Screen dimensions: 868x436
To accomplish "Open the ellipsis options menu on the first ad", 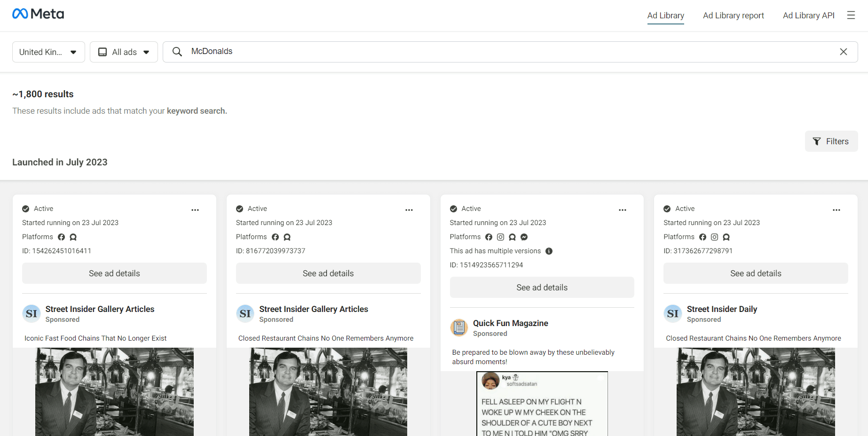I will [195, 210].
